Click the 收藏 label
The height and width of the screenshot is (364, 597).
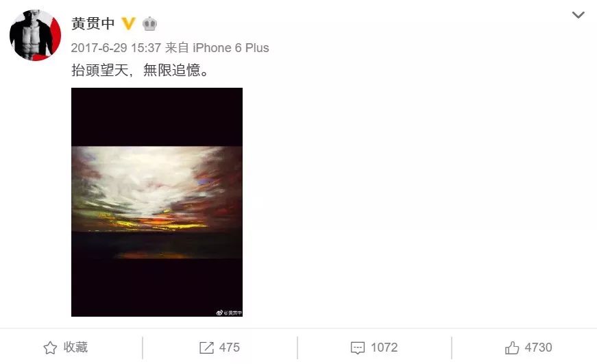pyautogui.click(x=75, y=348)
